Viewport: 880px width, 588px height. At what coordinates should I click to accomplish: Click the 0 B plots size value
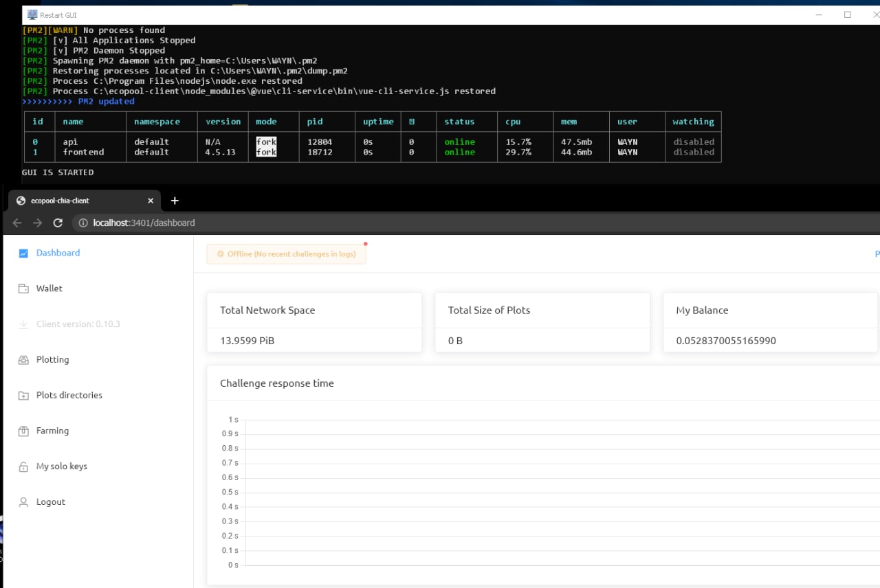(455, 341)
